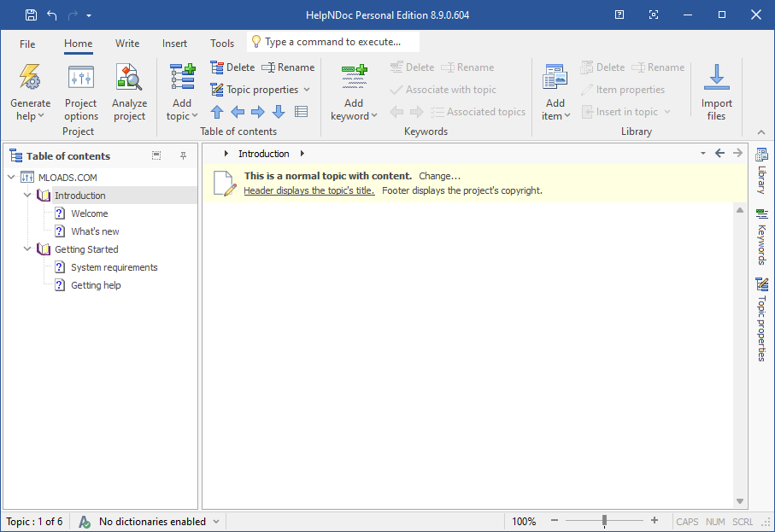Click the Analyze project icon
The height and width of the screenshot is (532, 775).
click(129, 77)
